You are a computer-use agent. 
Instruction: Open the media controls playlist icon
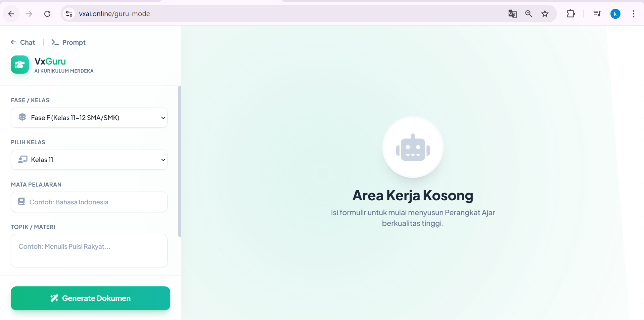coord(597,14)
